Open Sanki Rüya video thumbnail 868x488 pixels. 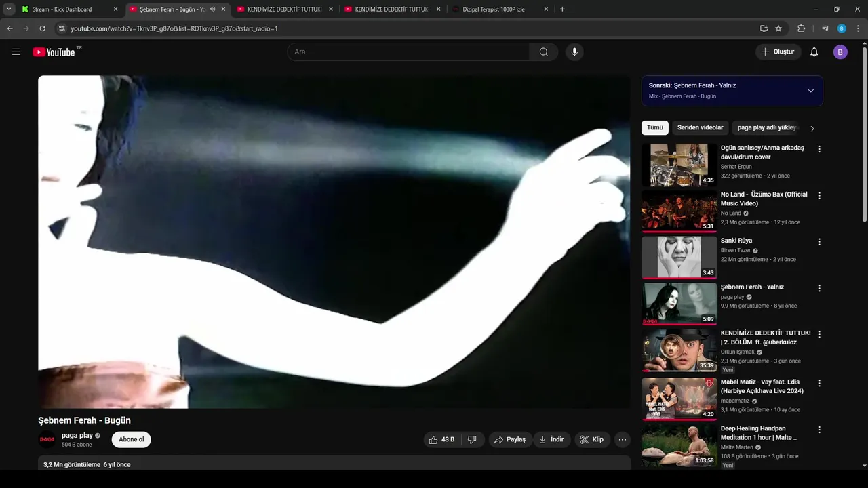click(679, 258)
